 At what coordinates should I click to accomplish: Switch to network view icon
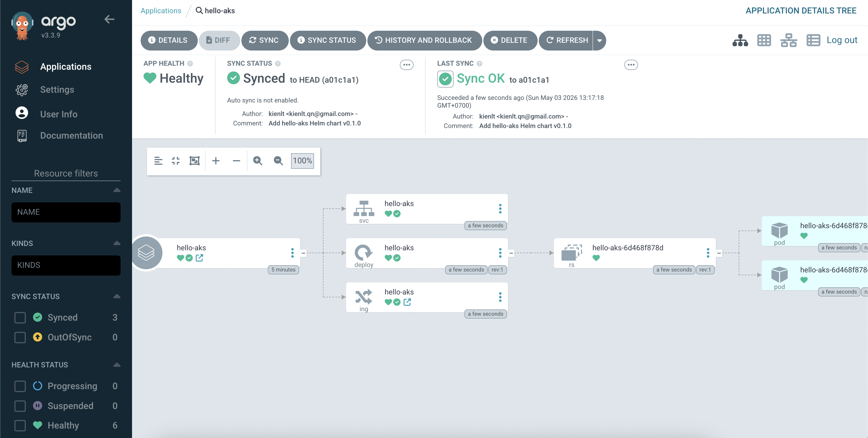(x=788, y=40)
